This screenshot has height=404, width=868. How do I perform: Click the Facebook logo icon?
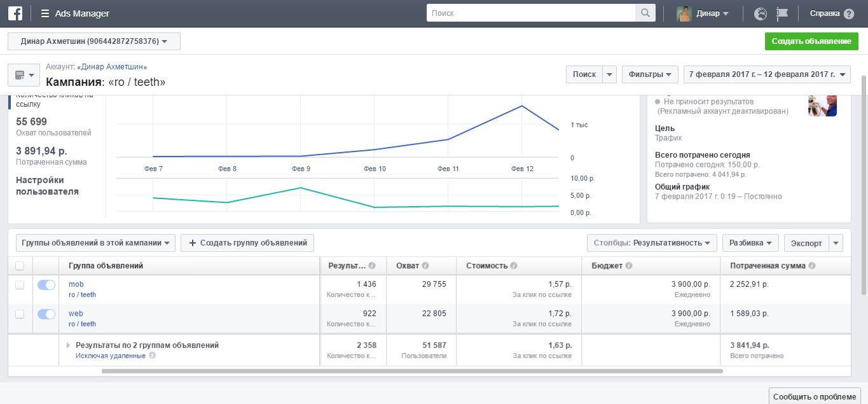[x=16, y=13]
